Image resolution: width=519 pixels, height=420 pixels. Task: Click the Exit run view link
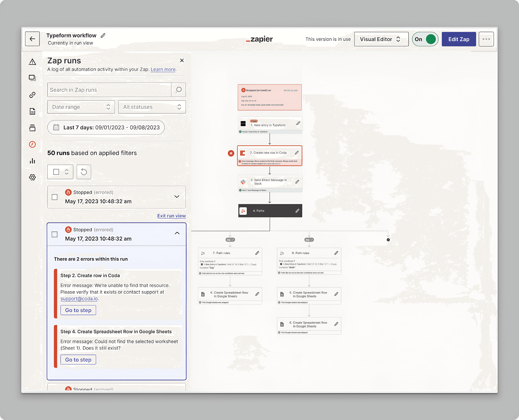pos(171,216)
